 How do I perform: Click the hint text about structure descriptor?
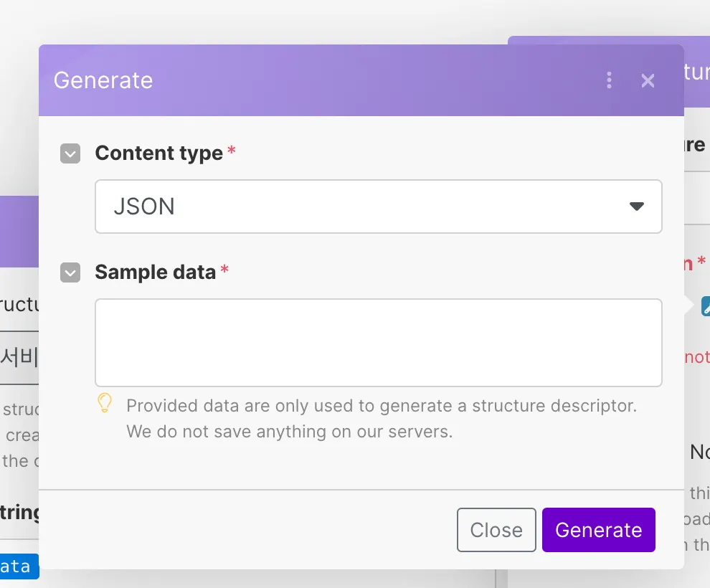pos(381,419)
